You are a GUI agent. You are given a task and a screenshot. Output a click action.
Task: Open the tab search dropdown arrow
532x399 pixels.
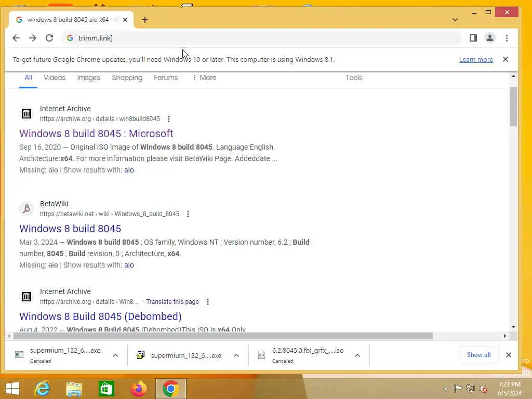tap(455, 20)
